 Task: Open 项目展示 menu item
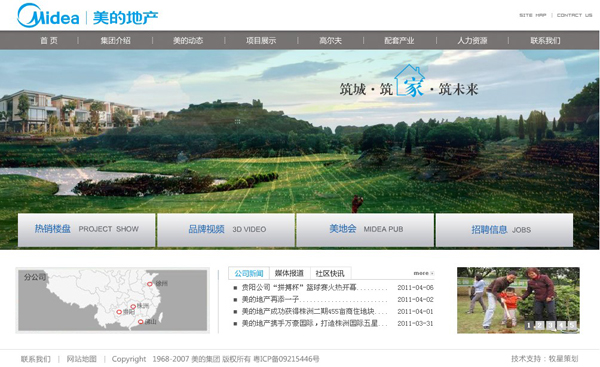point(261,41)
